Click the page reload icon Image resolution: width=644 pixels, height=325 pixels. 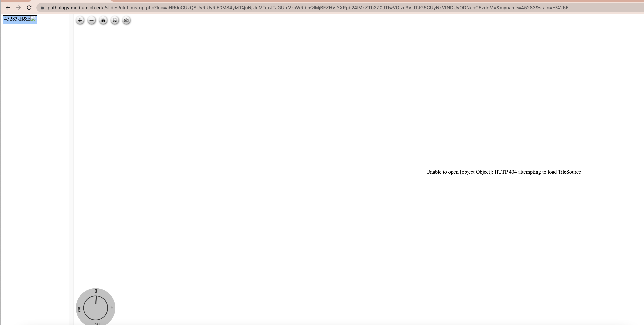pos(29,8)
